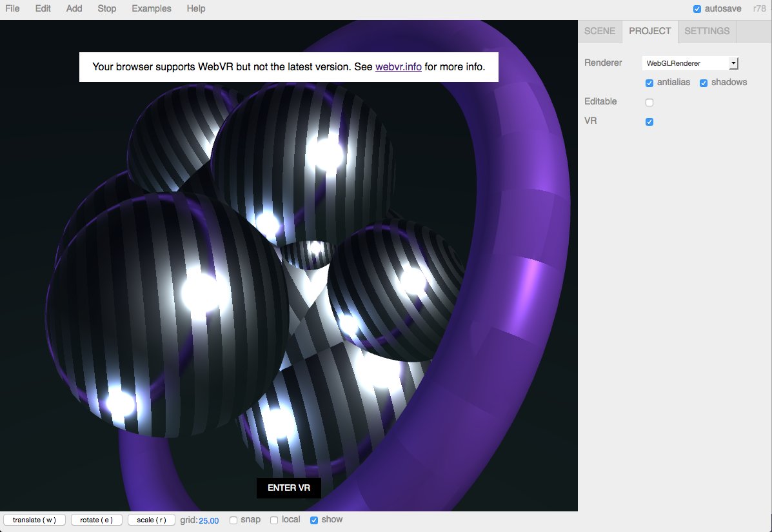Image resolution: width=772 pixels, height=532 pixels.
Task: Uncheck the show checkbox
Action: pos(314,520)
